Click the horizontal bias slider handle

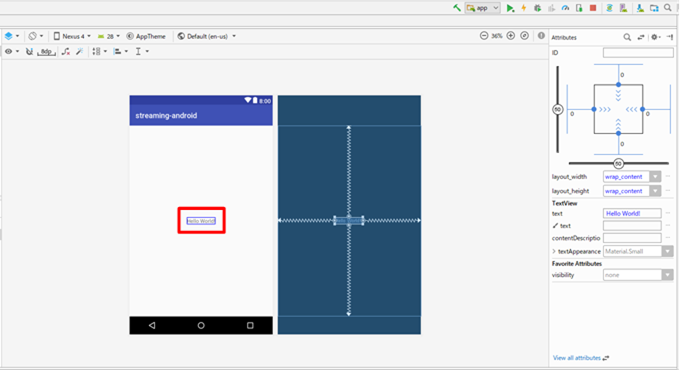pyautogui.click(x=618, y=164)
